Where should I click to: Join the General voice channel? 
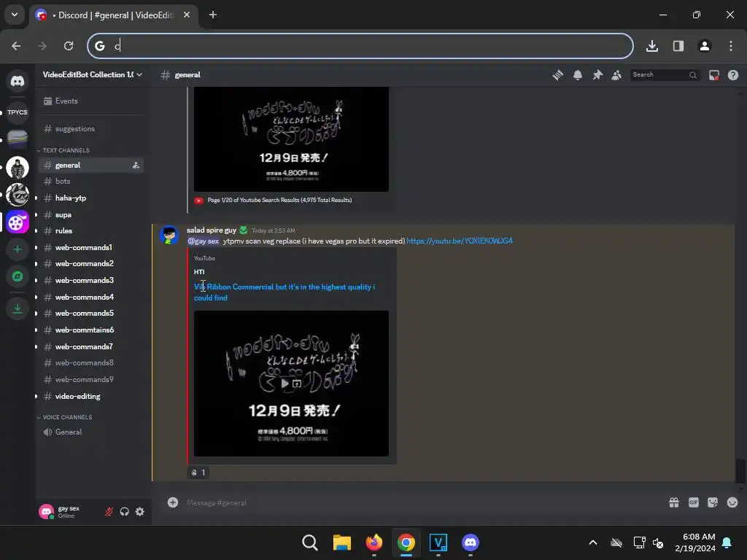point(91,432)
